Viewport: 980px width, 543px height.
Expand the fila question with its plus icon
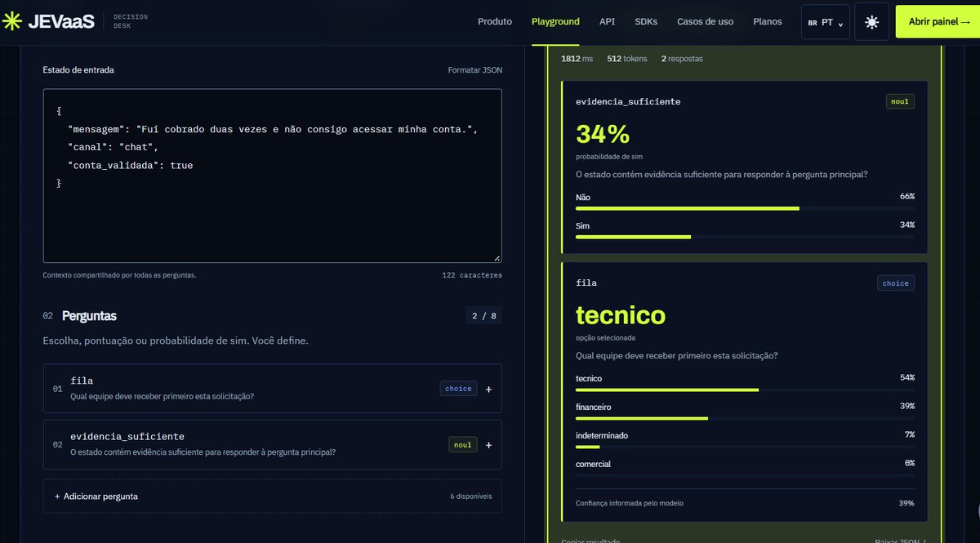click(488, 389)
